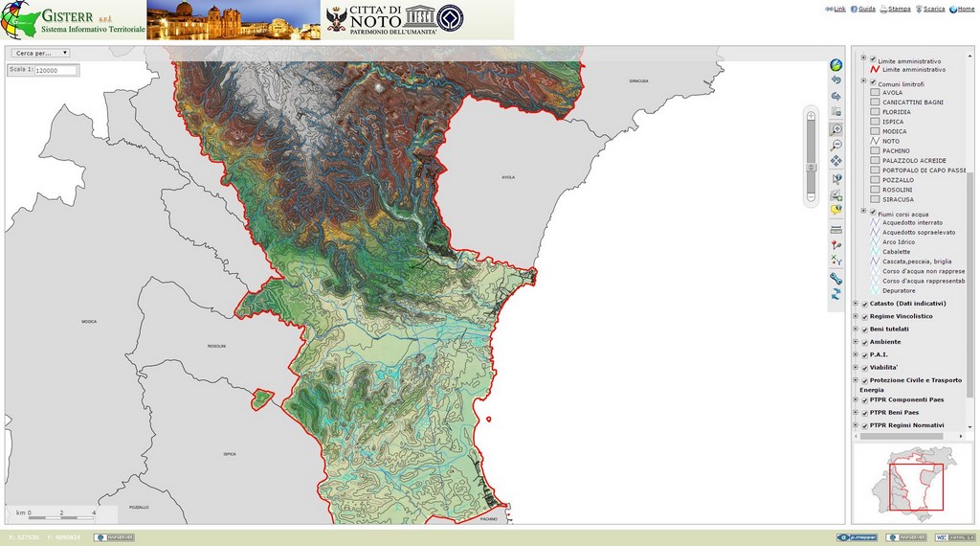This screenshot has width=980, height=546.
Task: Select the measure distance ruler tool
Action: tap(835, 229)
